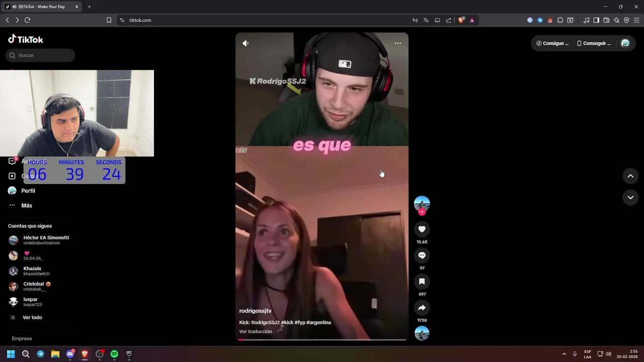This screenshot has width=644, height=362.
Task: Click the #fyp hashtag
Action: pos(299,322)
